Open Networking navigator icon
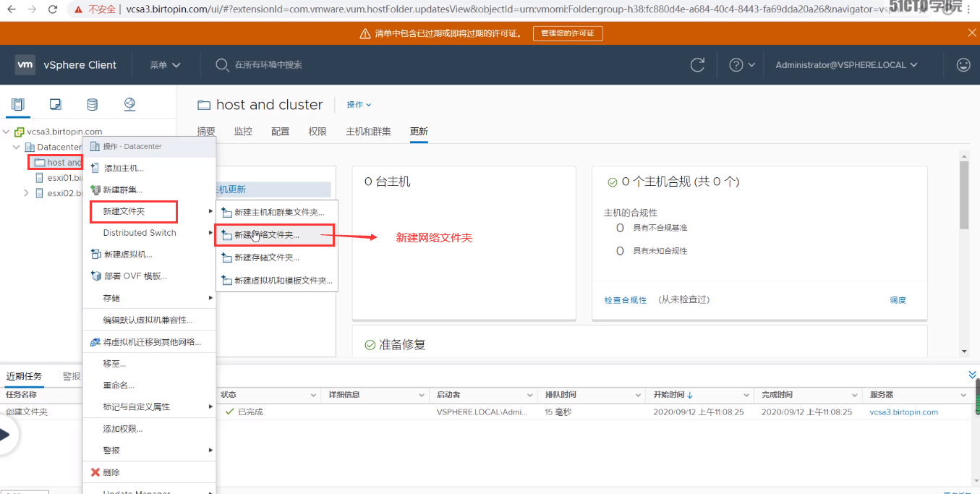The height and width of the screenshot is (494, 980). pos(129,104)
